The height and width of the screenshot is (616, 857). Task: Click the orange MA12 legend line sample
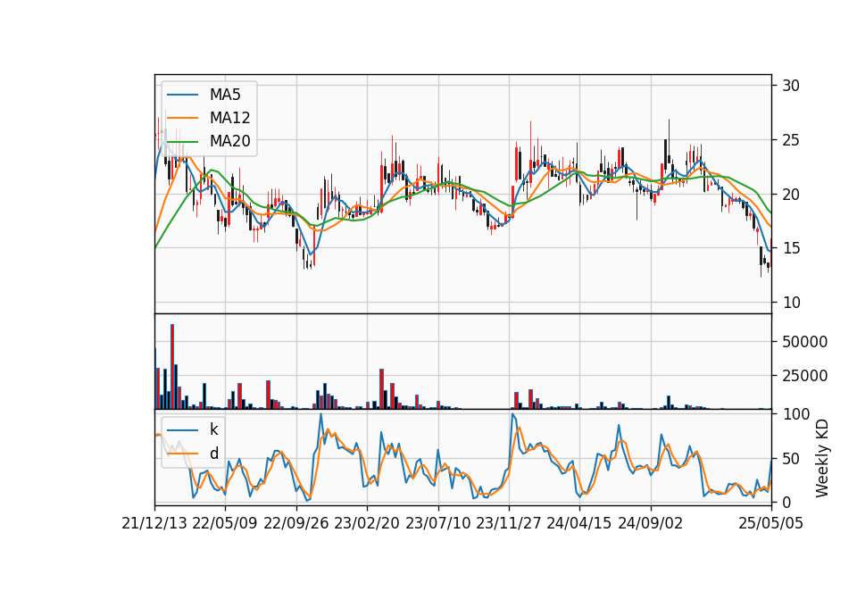pos(182,118)
